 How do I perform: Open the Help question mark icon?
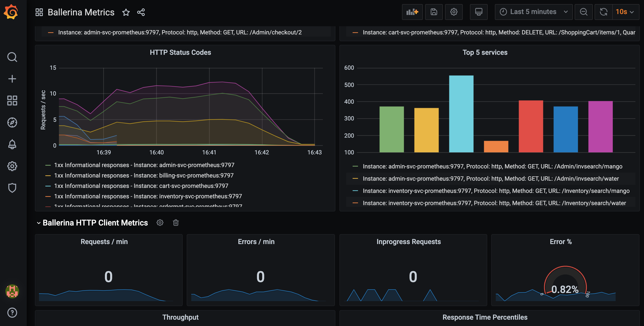coord(12,313)
